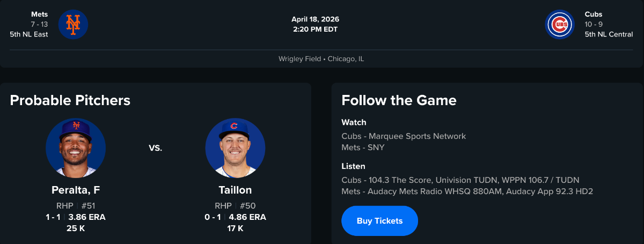Click the April 18, 2026 game date
Image resolution: width=644 pixels, height=244 pixels.
pyautogui.click(x=315, y=19)
